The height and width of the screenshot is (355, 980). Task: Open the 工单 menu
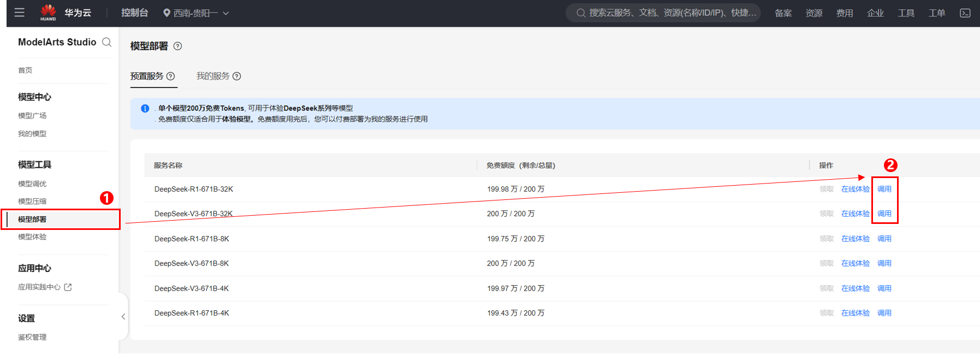(937, 13)
